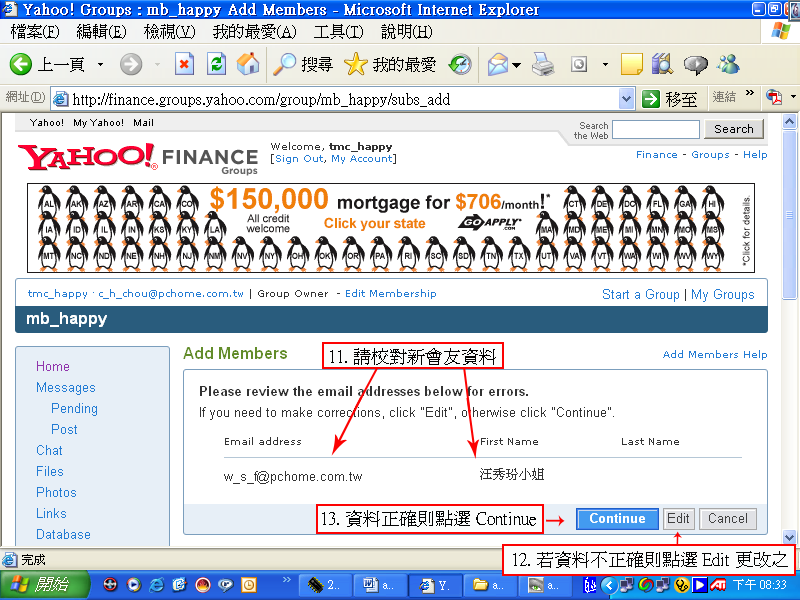The height and width of the screenshot is (600, 800).
Task: Click the Edit Membership link
Action: point(390,294)
